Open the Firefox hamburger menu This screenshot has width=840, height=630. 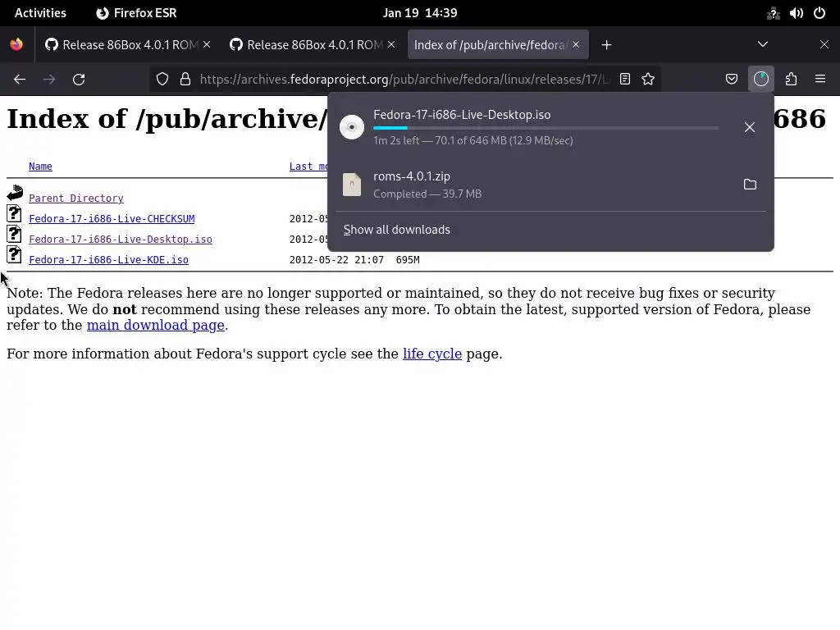(x=820, y=80)
